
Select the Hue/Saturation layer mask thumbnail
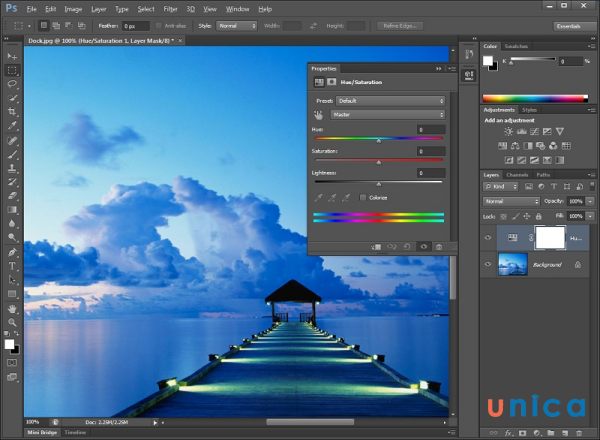pos(550,237)
